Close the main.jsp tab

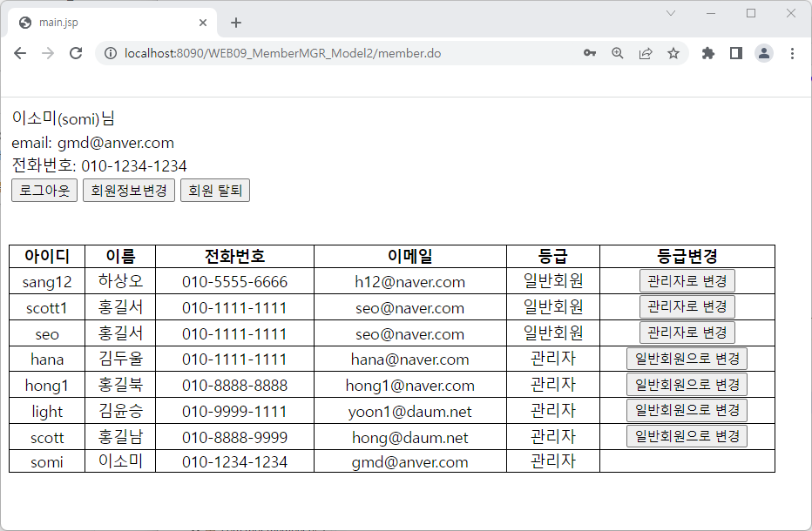[203, 23]
